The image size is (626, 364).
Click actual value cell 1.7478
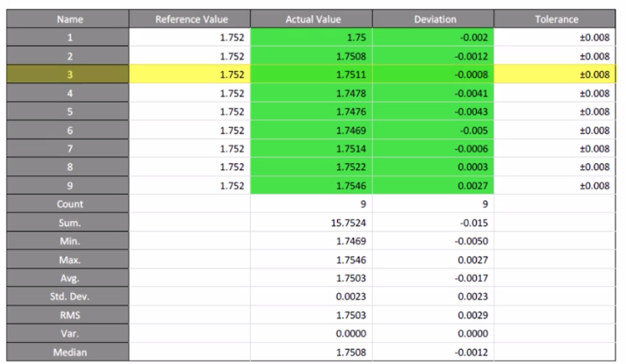312,93
